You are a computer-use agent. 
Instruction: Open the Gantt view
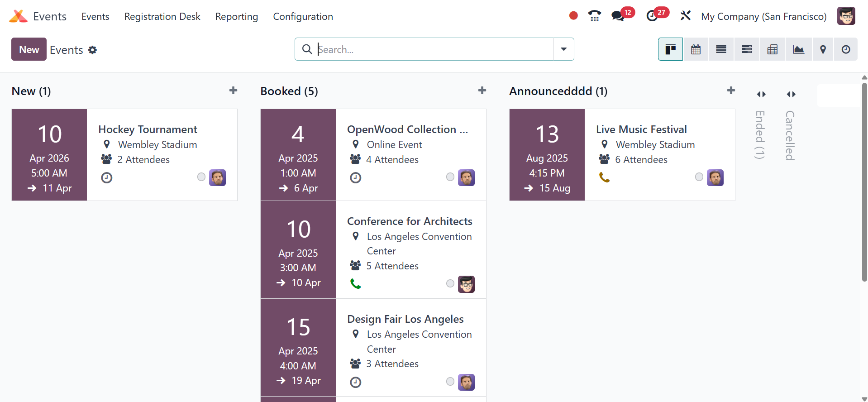tap(747, 49)
